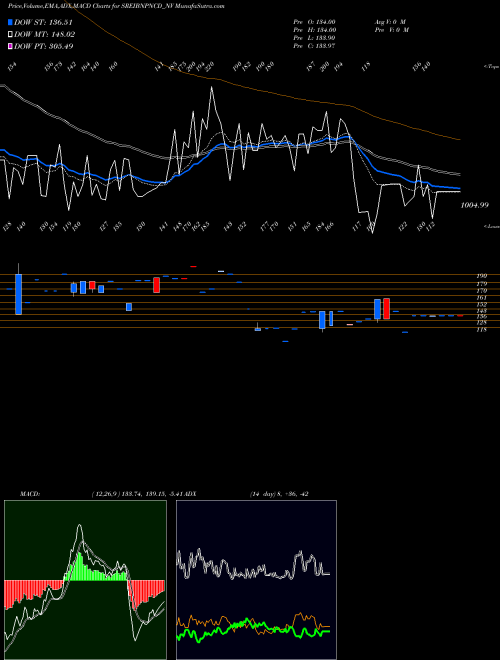The height and width of the screenshot is (660, 500).
Task: Click the 1004.99 price label
Action: [474, 205]
